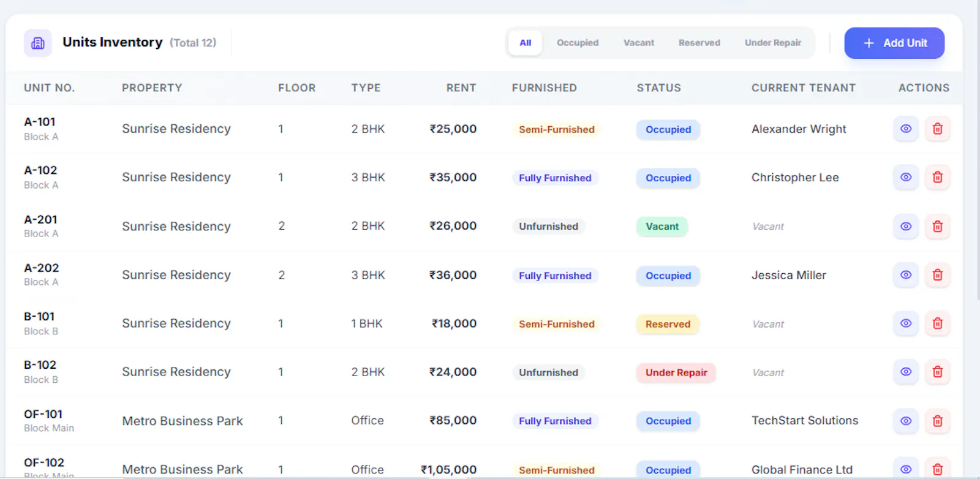Click the FURNISHED column header

pyautogui.click(x=545, y=88)
